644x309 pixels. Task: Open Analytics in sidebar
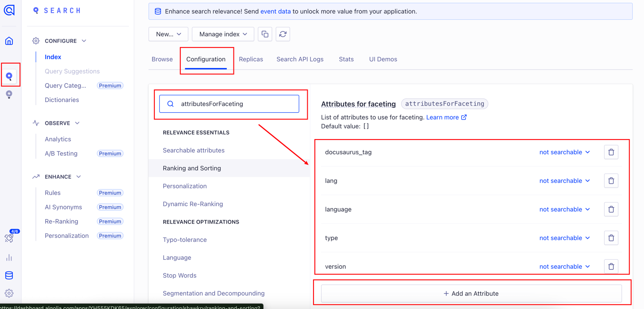tap(58, 139)
